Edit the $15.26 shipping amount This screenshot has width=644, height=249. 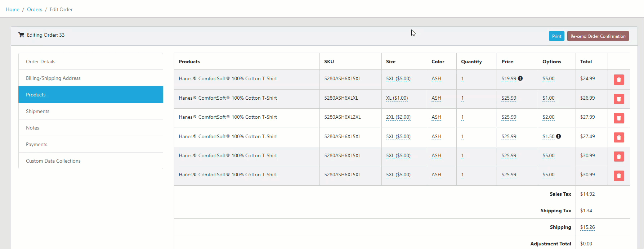[587, 227]
